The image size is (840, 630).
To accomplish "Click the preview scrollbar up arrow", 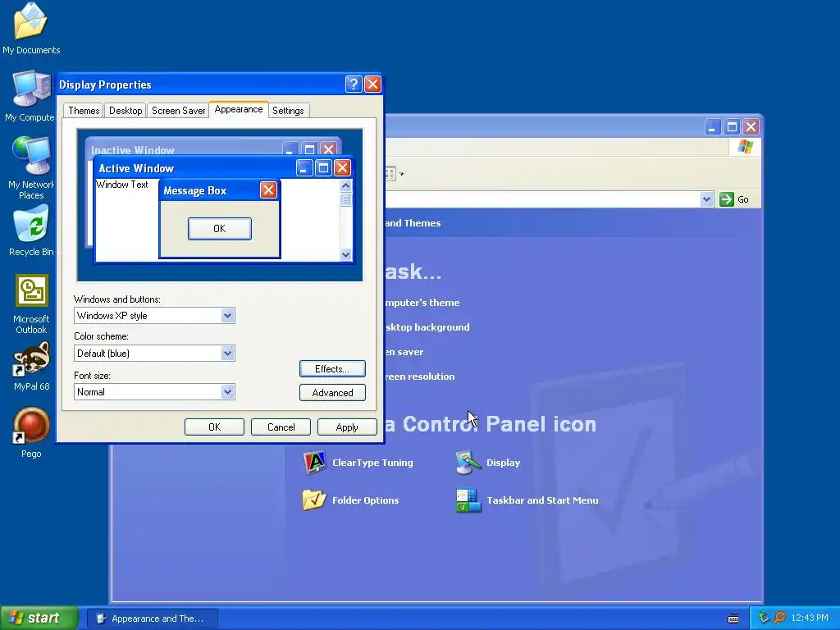I will pos(346,185).
